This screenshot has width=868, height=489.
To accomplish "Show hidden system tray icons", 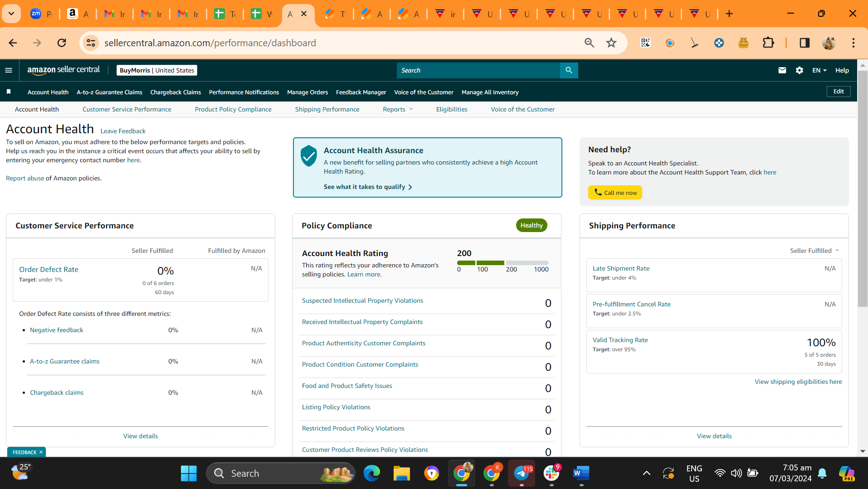I will 647,473.
